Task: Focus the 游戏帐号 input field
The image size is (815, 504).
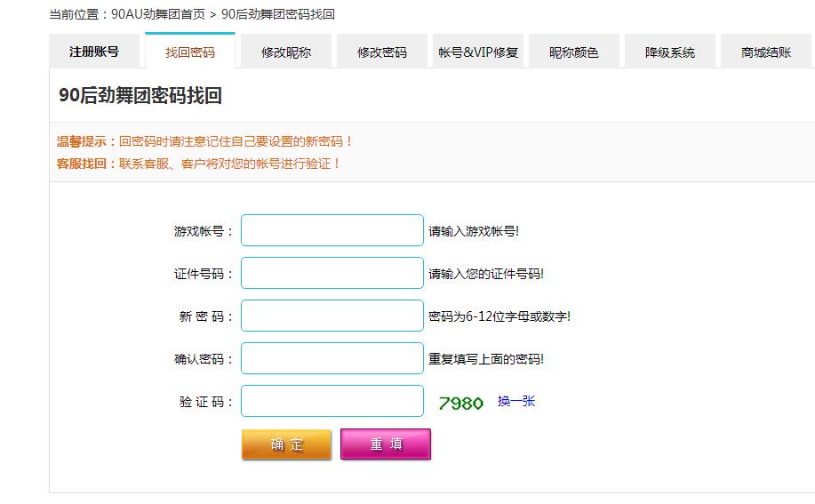Action: (332, 230)
